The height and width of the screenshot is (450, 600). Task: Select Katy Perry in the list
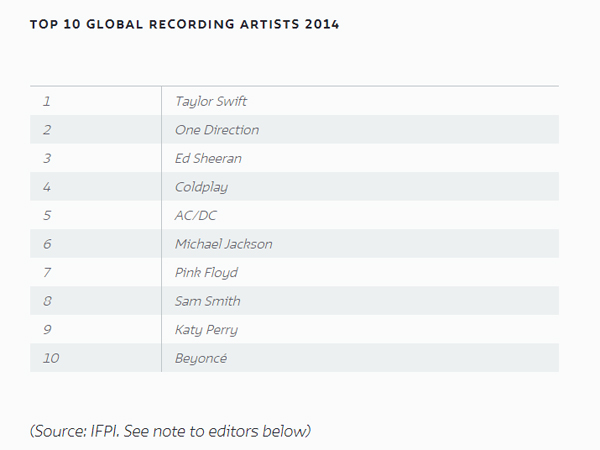(x=206, y=329)
